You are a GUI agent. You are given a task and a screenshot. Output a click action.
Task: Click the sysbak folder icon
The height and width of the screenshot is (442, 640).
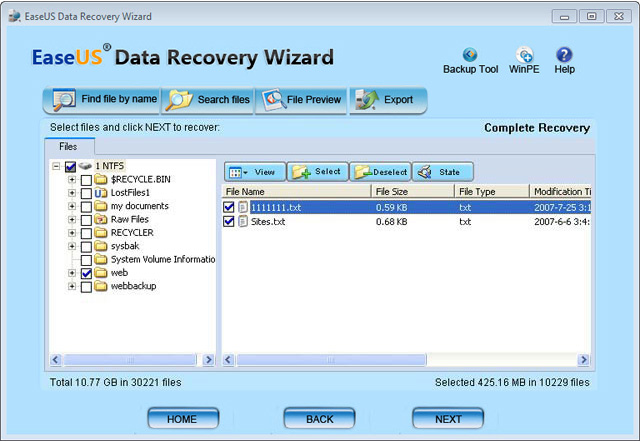point(100,246)
